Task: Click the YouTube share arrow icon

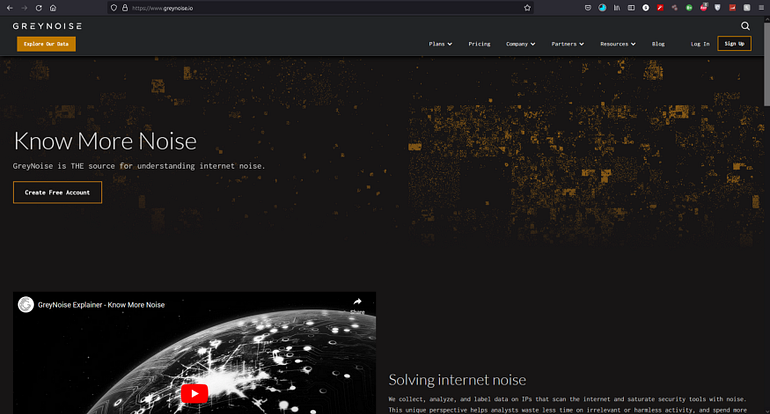Action: (358, 302)
